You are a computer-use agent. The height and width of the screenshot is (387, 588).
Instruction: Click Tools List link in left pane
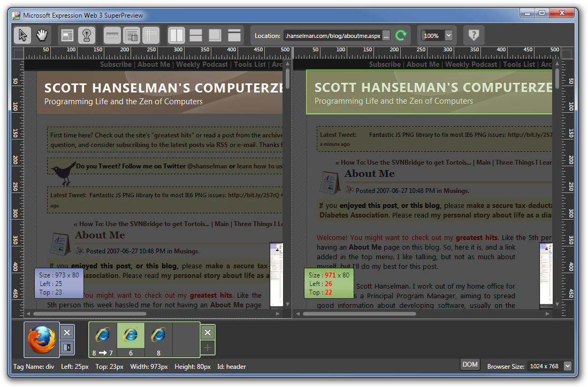250,65
